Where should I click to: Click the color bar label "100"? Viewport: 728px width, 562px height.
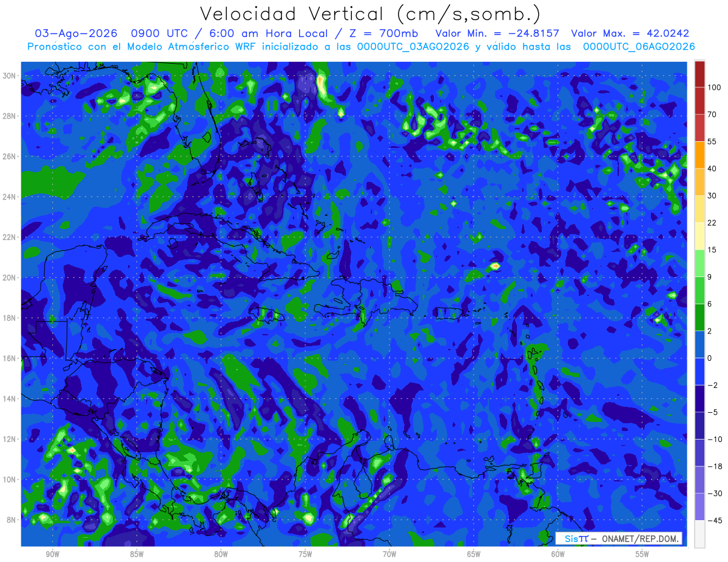click(714, 88)
